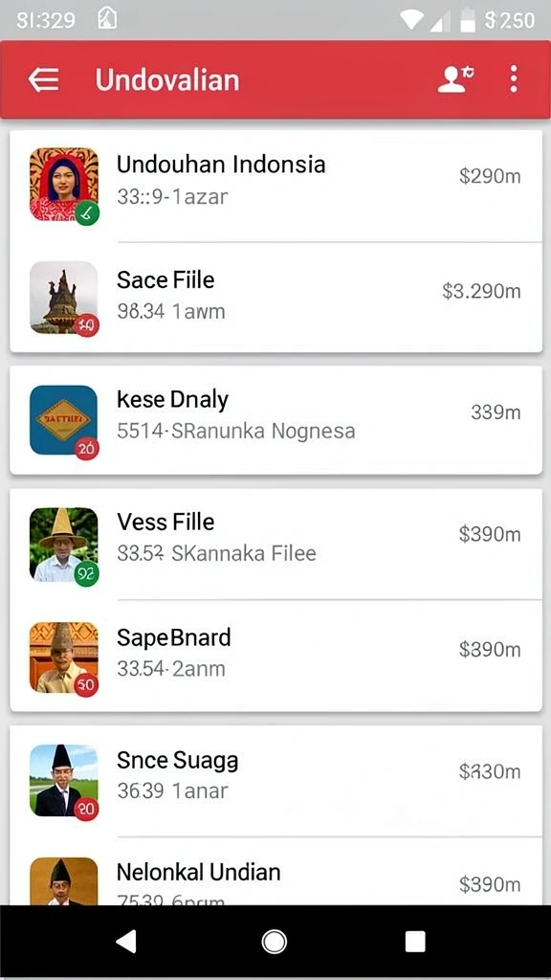Open the add contact profile icon
This screenshot has width=551, height=980.
(x=455, y=79)
